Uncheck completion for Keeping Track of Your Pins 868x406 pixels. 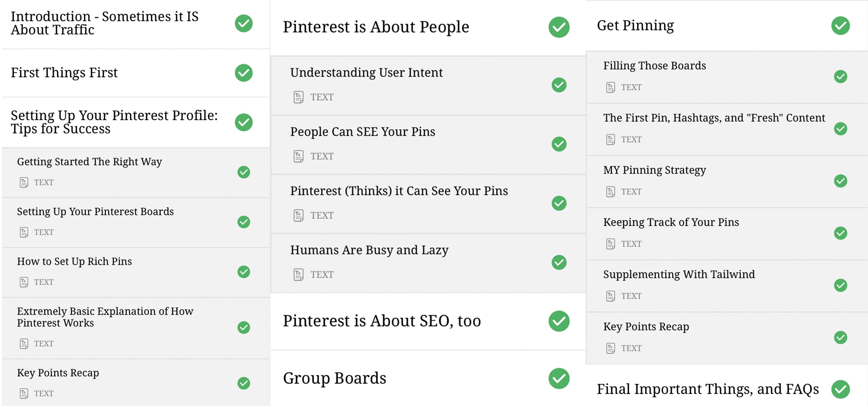(840, 234)
